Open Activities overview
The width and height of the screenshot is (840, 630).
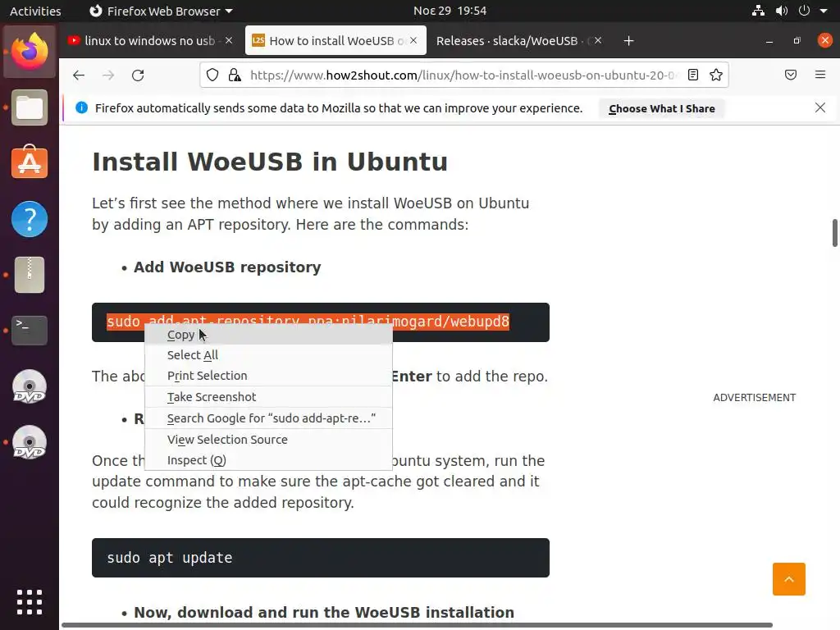(35, 11)
